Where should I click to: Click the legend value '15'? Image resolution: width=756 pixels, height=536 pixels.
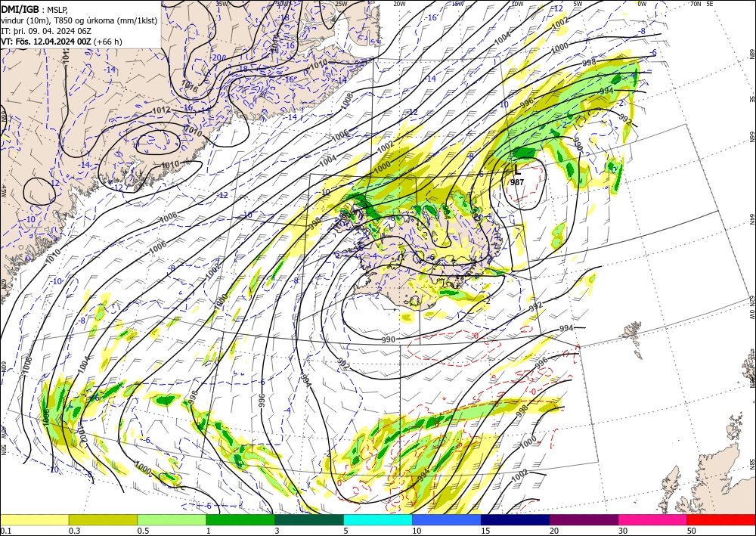click(x=485, y=531)
